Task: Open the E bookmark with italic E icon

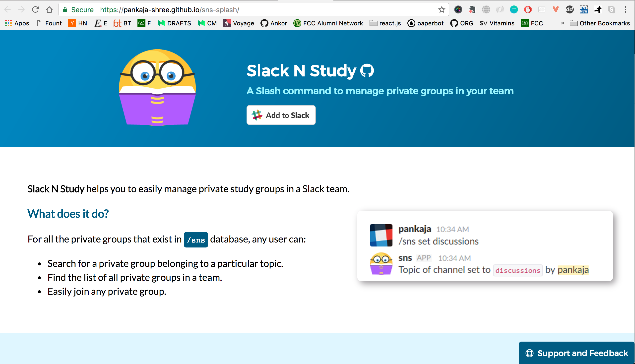Action: (x=101, y=23)
